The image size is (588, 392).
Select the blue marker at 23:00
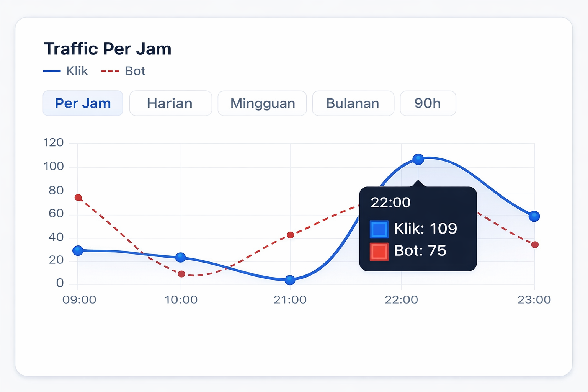[534, 216]
